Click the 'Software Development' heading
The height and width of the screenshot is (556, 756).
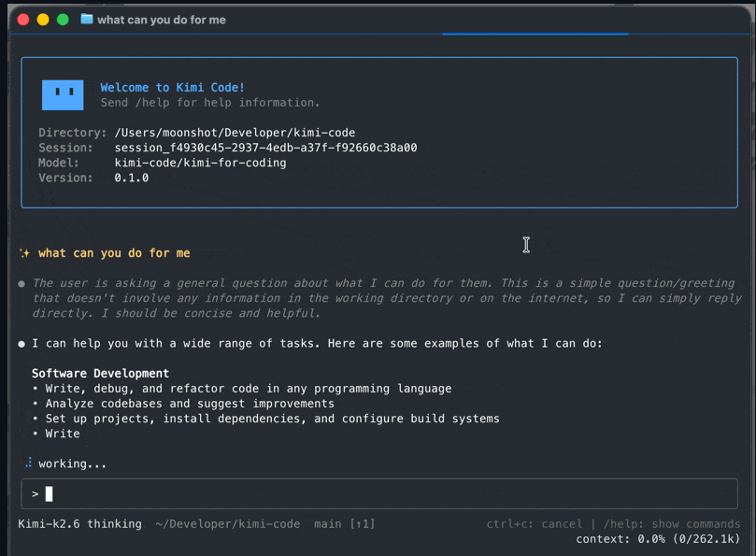point(100,373)
